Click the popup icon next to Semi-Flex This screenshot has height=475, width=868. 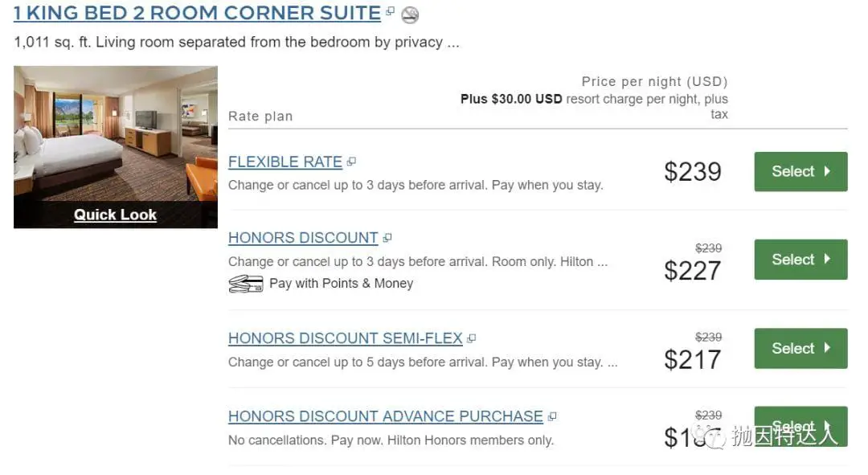472,338
